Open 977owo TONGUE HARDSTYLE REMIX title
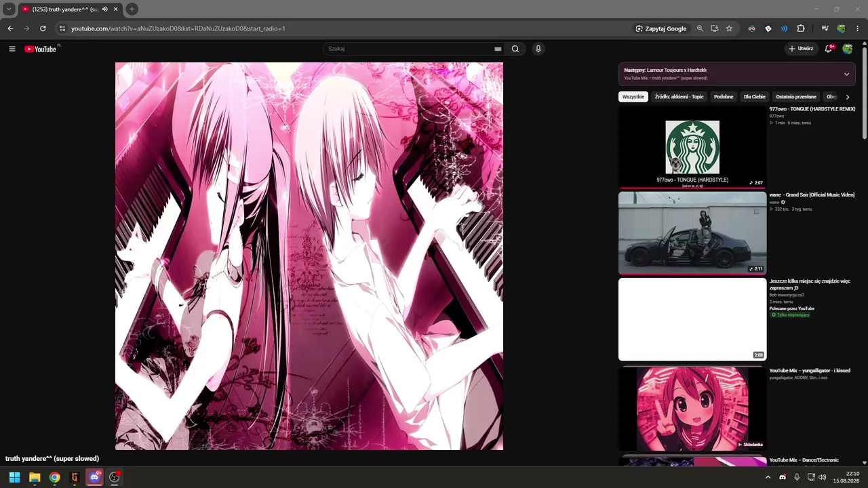This screenshot has width=868, height=488. click(x=812, y=109)
